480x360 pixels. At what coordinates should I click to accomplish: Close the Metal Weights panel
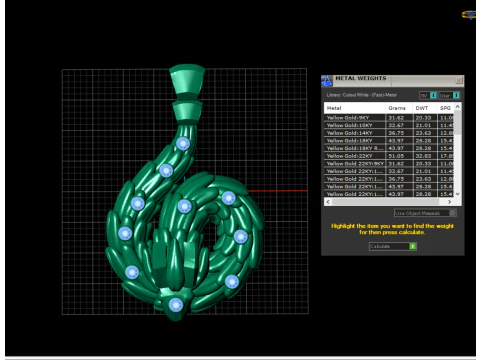459,80
